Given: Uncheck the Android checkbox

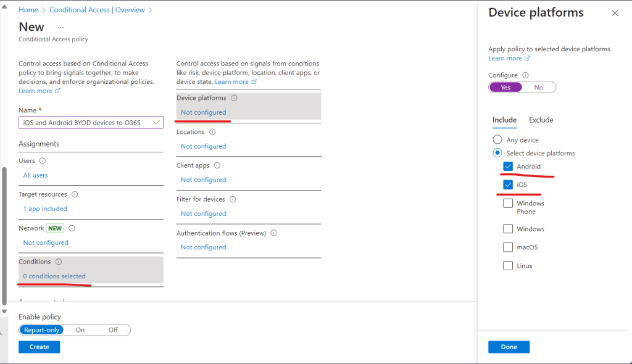Looking at the screenshot, I should coord(508,167).
